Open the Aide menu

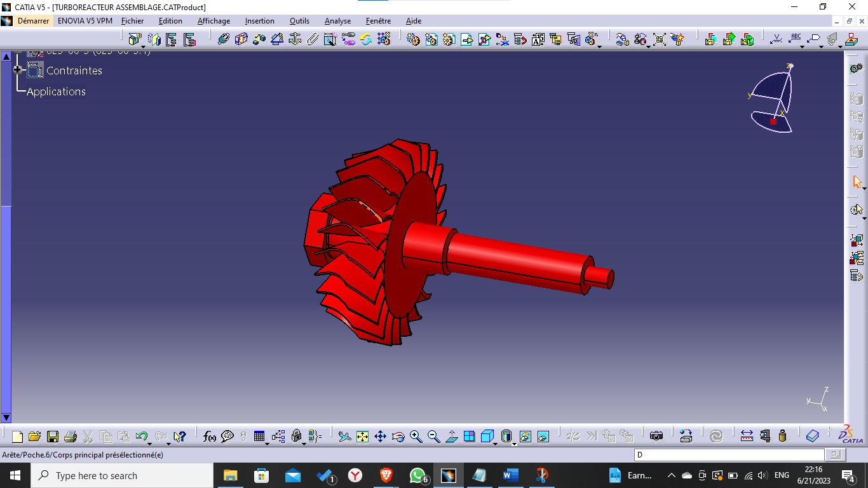point(414,21)
